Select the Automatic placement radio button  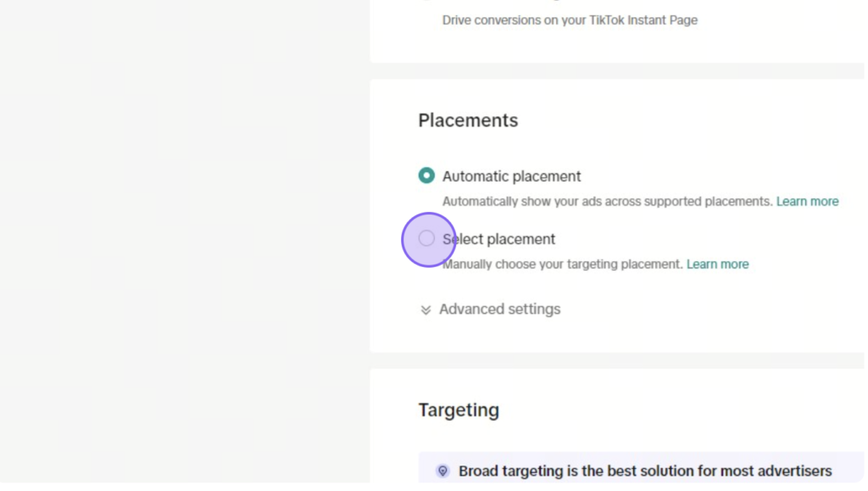426,176
